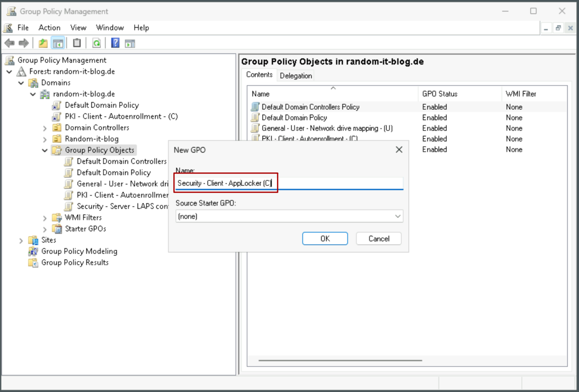
Task: Click the clipboard toolbar icon
Action: tap(77, 43)
